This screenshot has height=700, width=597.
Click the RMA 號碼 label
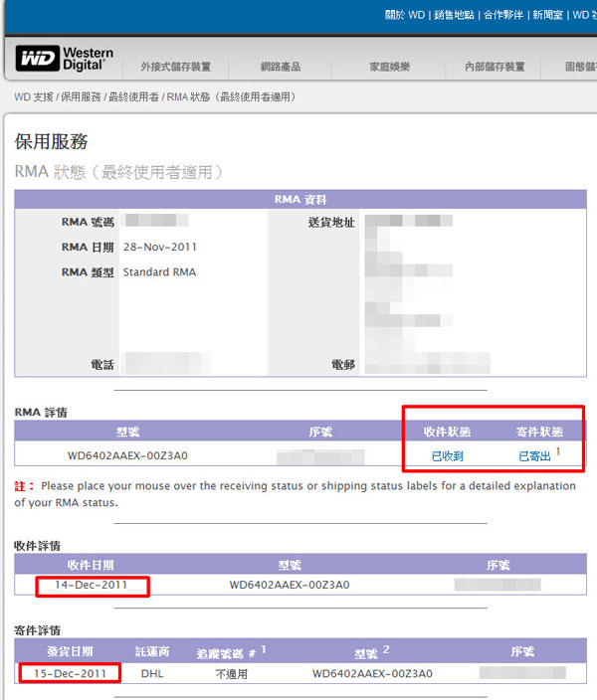[88, 222]
